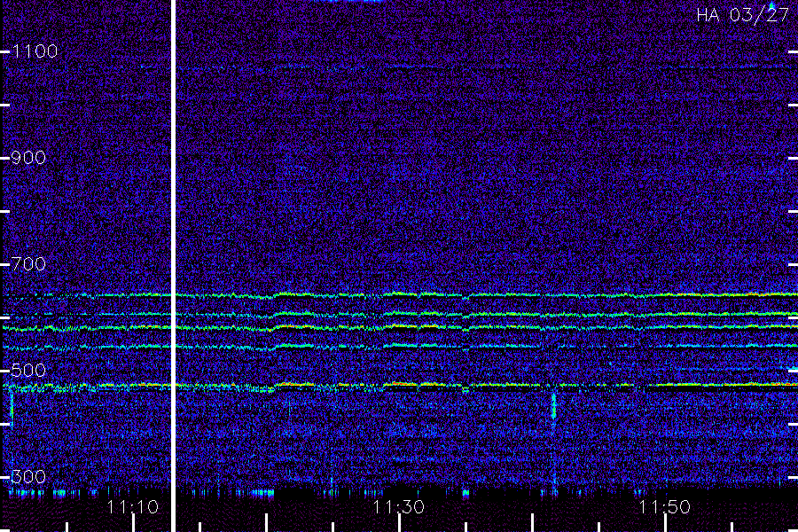798x532 pixels.
Task: Click the 1100 frequency axis label
Action: coord(35,51)
